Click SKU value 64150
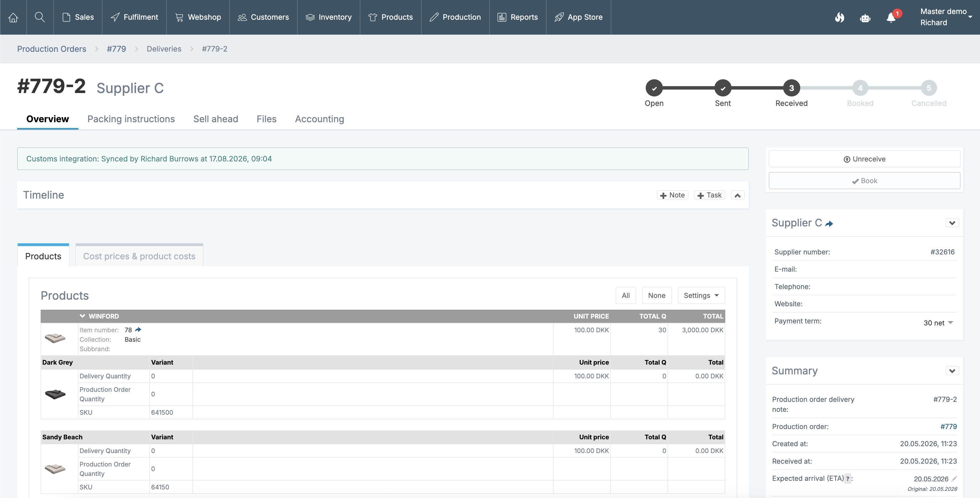The image size is (980, 498). point(160,487)
